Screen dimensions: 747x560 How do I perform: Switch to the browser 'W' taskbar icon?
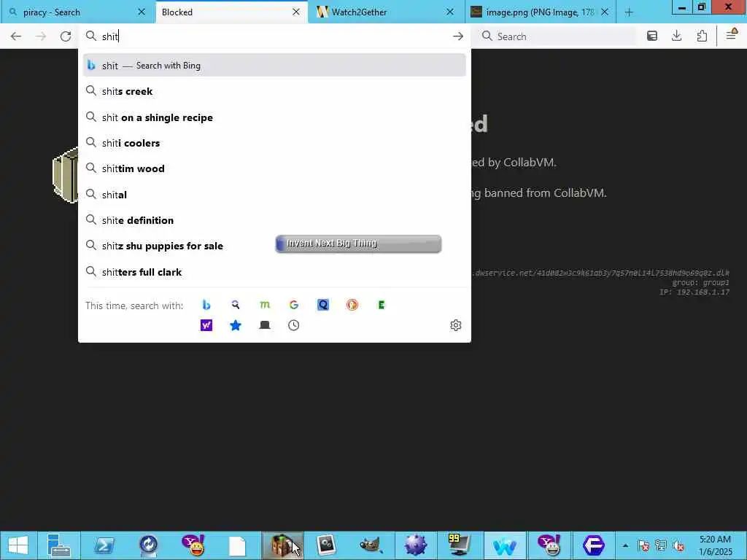pos(505,545)
